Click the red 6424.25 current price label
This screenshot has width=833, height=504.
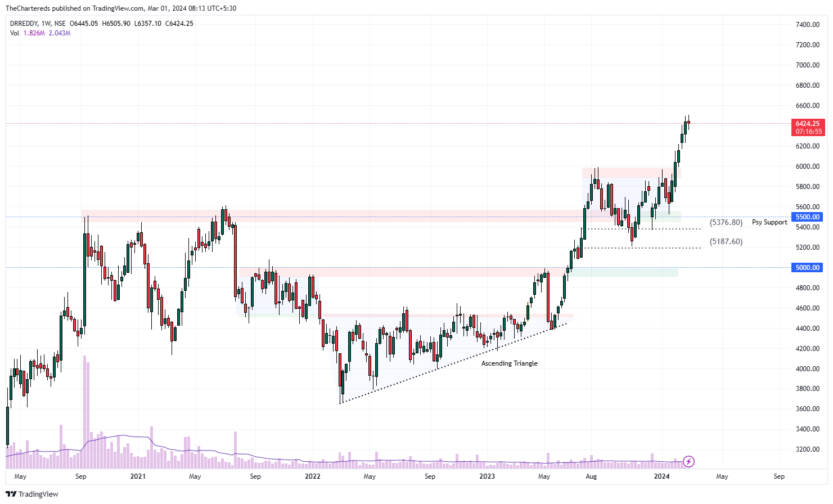808,124
